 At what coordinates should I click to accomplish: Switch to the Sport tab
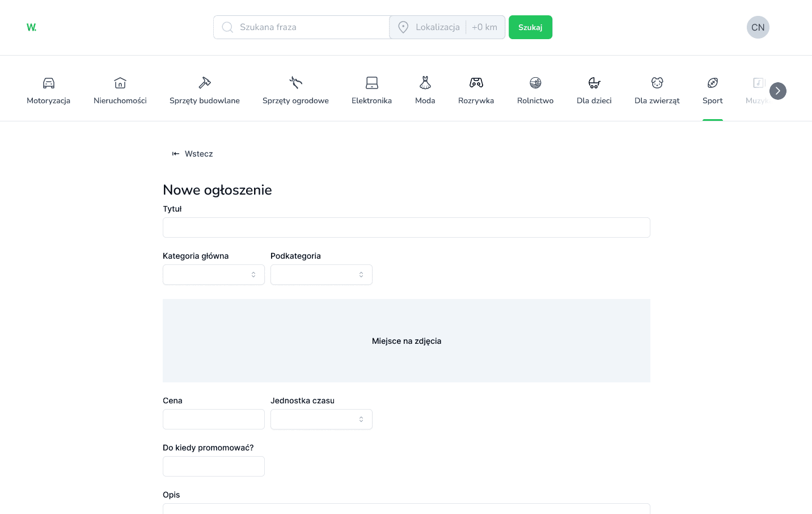(712, 91)
